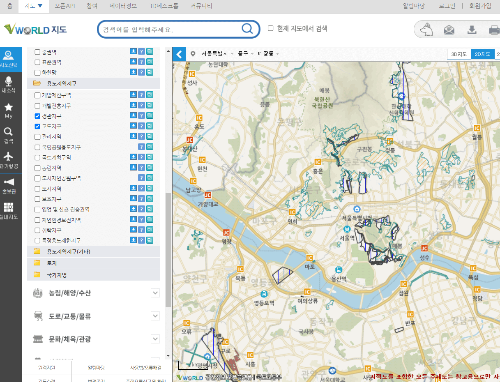
Task: Click the search magnifier icon in search box
Action: 247,29
